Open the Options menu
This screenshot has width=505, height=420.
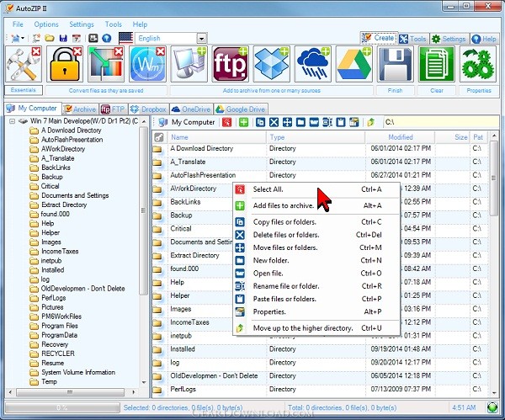click(x=46, y=24)
